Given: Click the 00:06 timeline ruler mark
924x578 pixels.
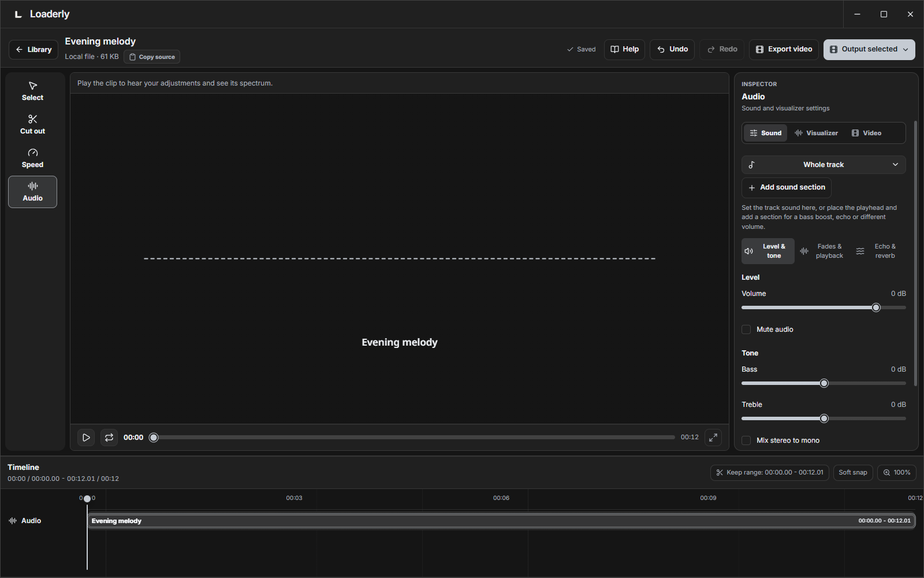Looking at the screenshot, I should 501,498.
